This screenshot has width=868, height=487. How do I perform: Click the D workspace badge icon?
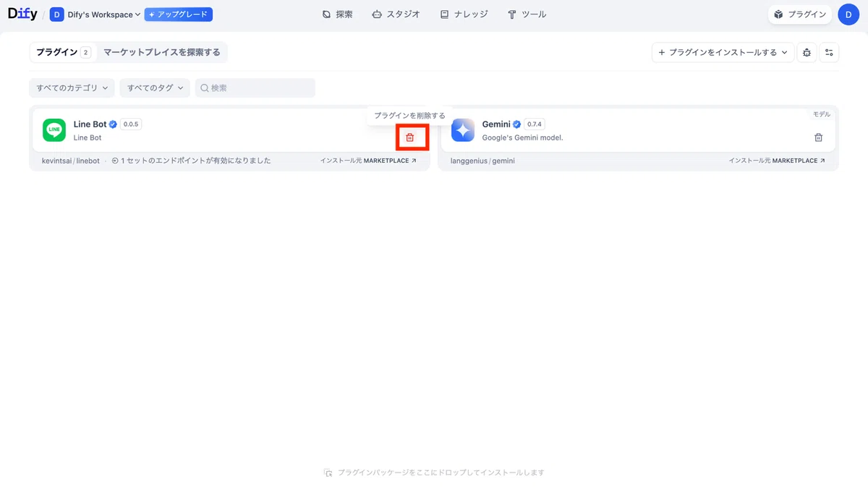coord(57,14)
